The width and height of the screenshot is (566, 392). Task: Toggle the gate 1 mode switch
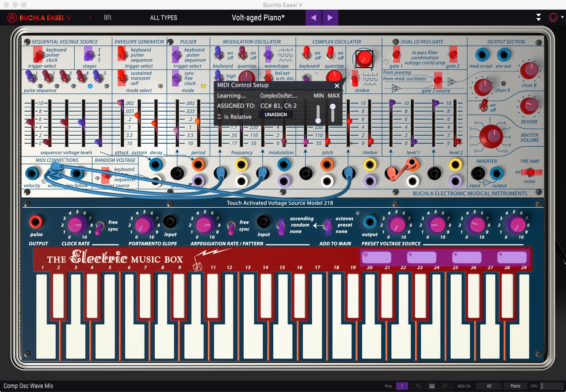coord(397,55)
